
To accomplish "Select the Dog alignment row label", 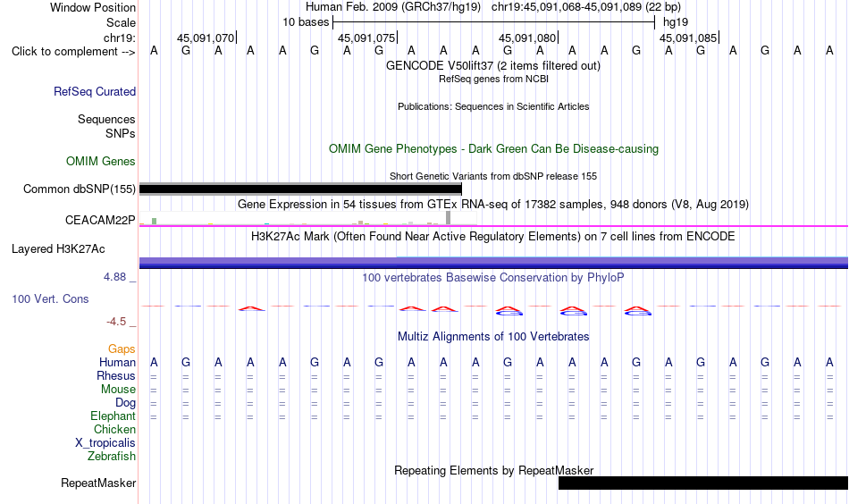I will (126, 403).
